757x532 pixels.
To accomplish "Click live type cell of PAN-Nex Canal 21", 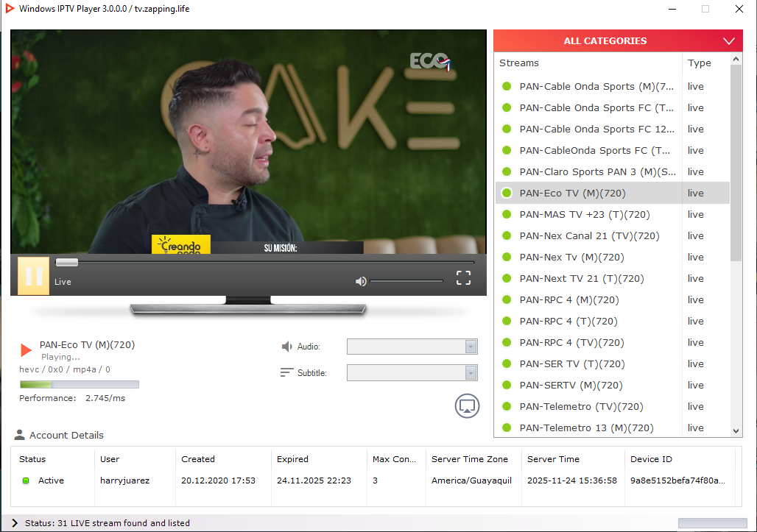I will 696,235.
